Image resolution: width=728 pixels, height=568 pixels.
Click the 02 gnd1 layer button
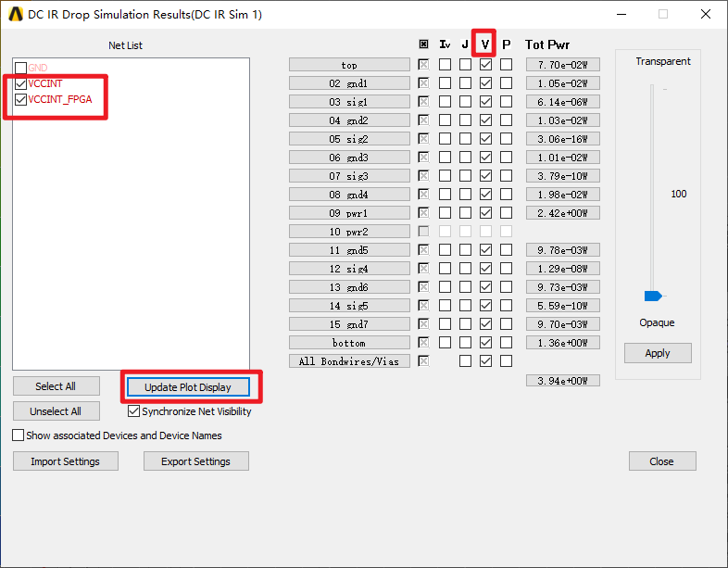349,83
